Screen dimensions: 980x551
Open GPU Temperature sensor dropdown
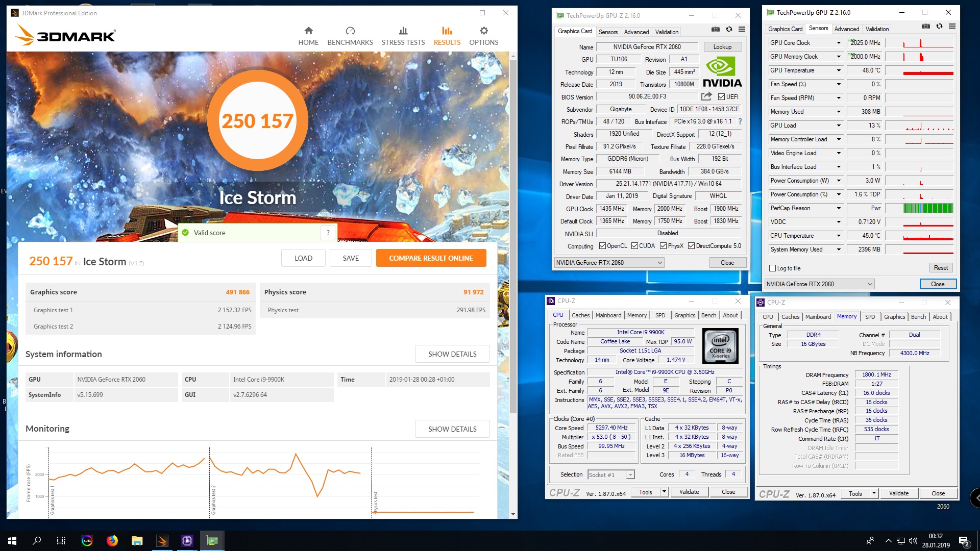pos(838,70)
